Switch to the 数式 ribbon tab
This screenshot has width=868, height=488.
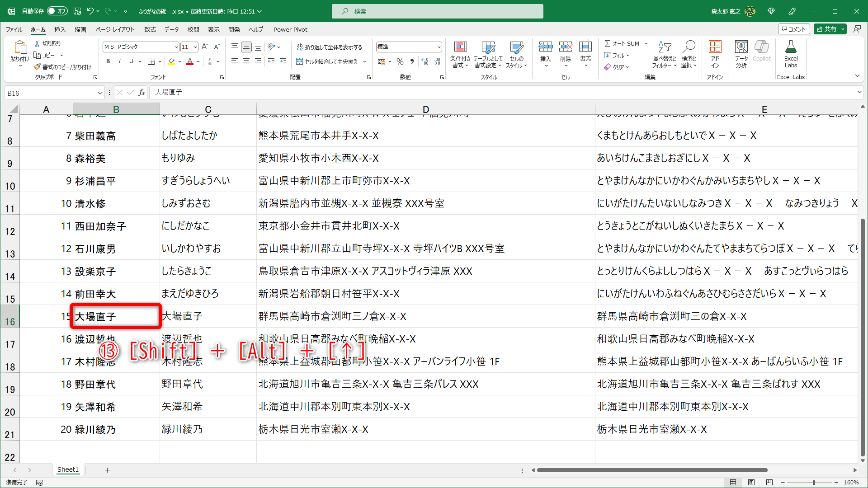coord(150,29)
